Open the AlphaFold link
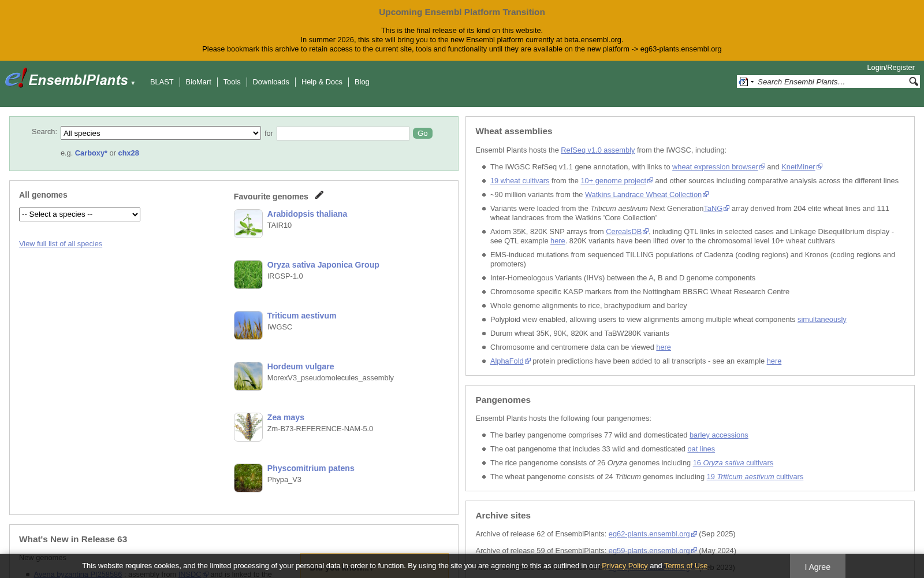Image resolution: width=924 pixels, height=578 pixels. 511,361
